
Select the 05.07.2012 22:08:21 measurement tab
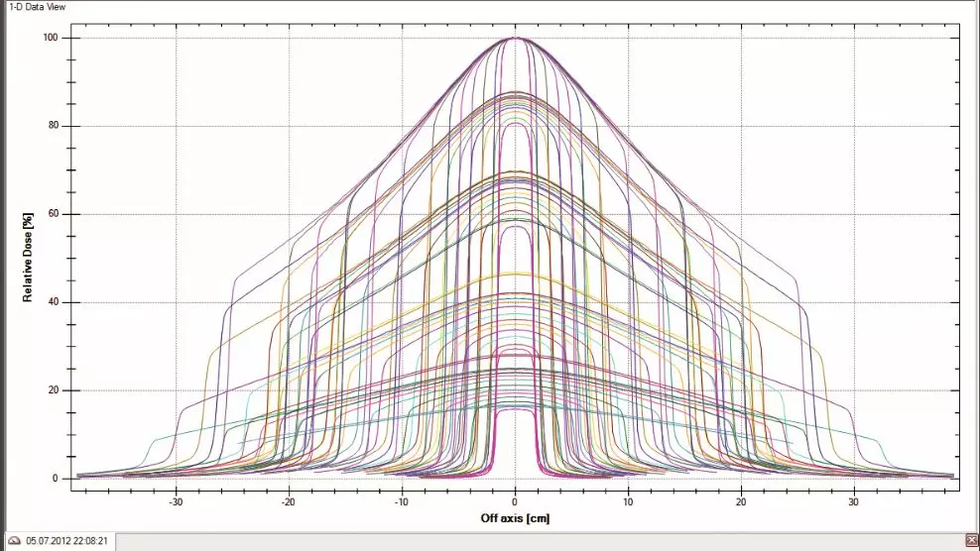(66, 541)
